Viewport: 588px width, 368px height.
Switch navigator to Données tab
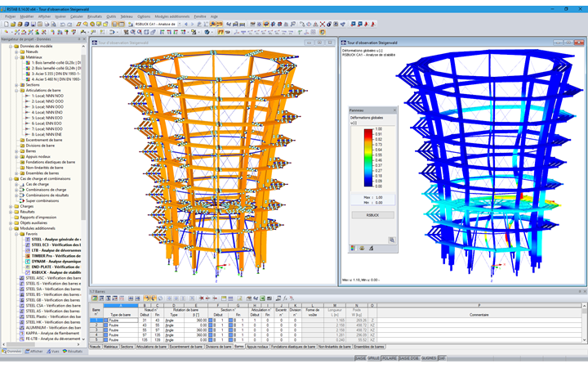click(11, 352)
